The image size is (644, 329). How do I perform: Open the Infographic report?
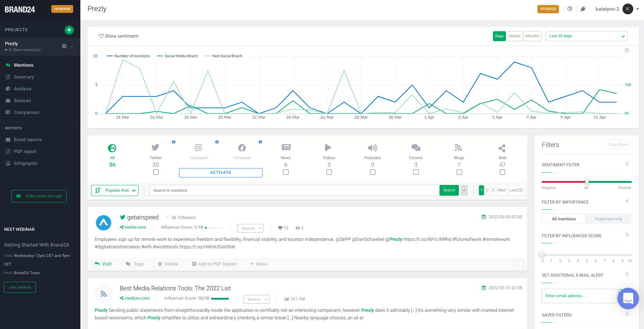point(25,163)
